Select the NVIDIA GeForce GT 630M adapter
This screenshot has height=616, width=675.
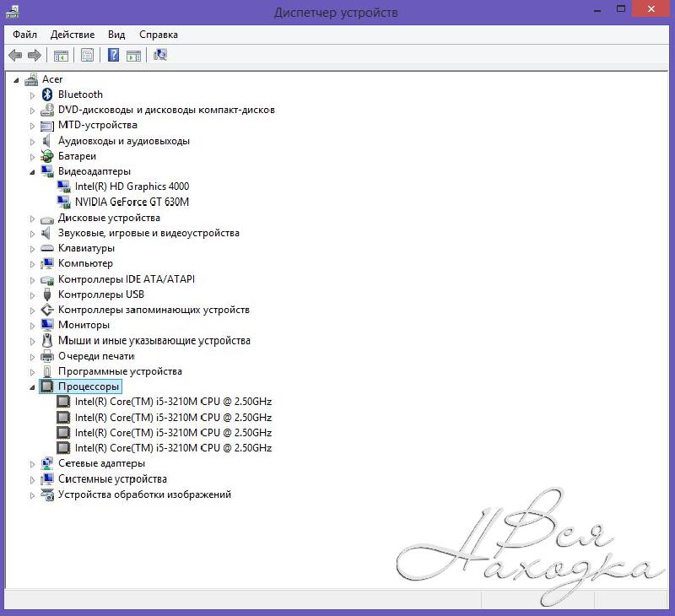pyautogui.click(x=132, y=202)
